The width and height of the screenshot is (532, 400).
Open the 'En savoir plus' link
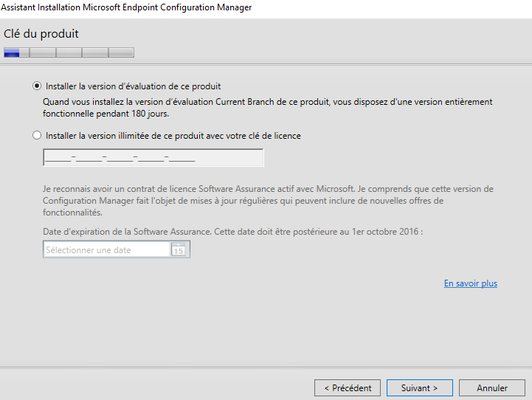[x=470, y=283]
